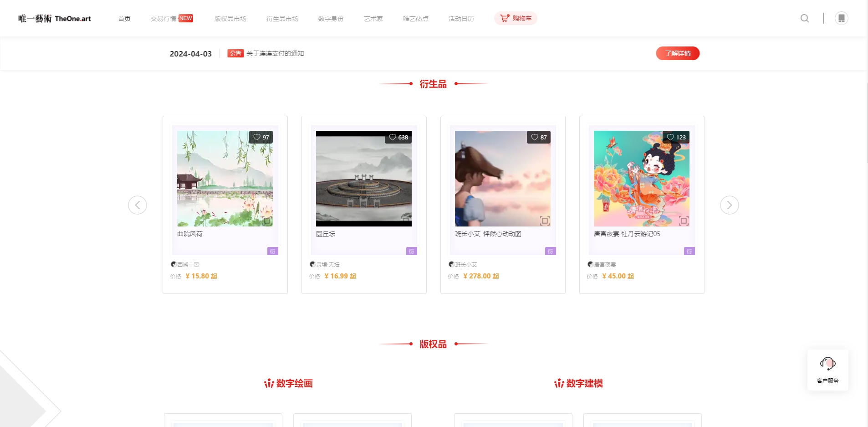
Task: Like the 曲院风荷 card heart icon
Action: click(257, 137)
